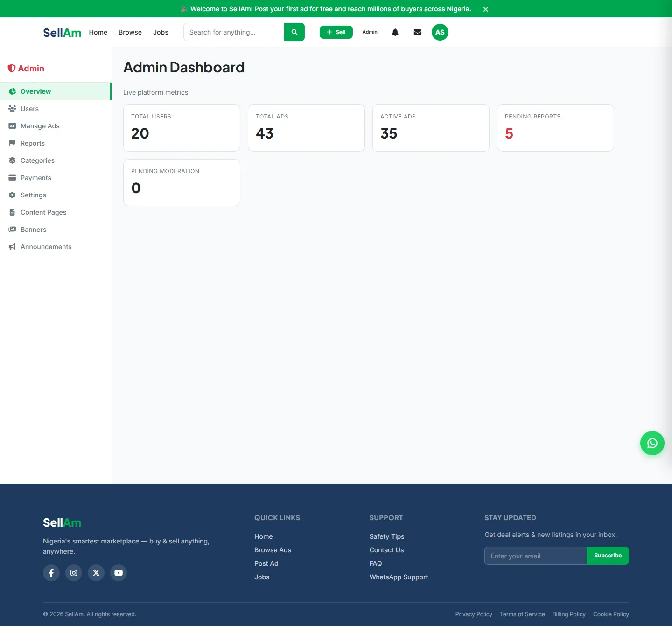This screenshot has width=672, height=626.
Task: Open Content Pages section
Action: coord(56,212)
